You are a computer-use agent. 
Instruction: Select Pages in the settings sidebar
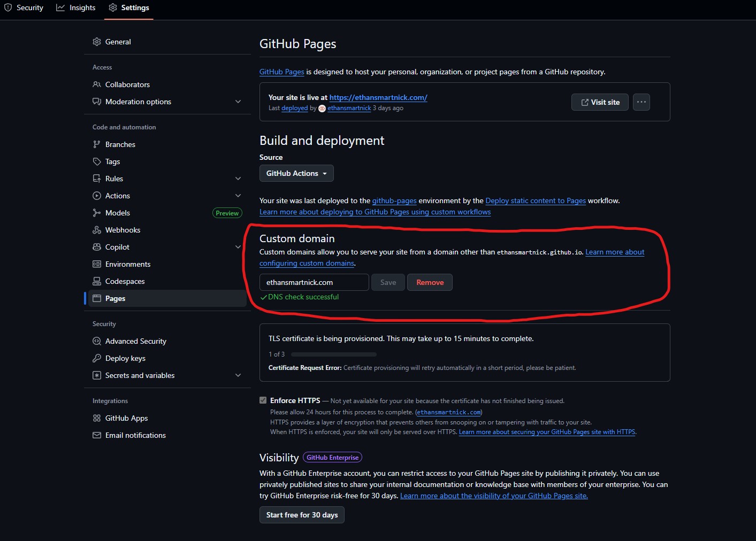(x=167, y=298)
